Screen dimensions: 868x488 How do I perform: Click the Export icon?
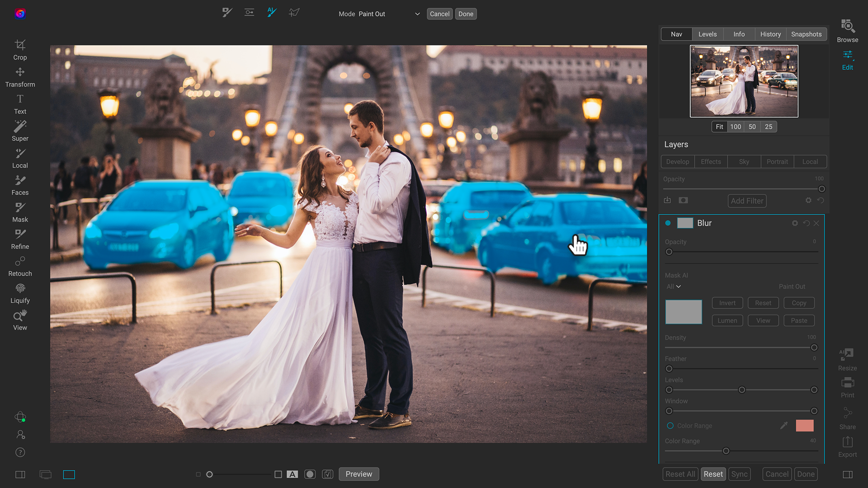847,446
